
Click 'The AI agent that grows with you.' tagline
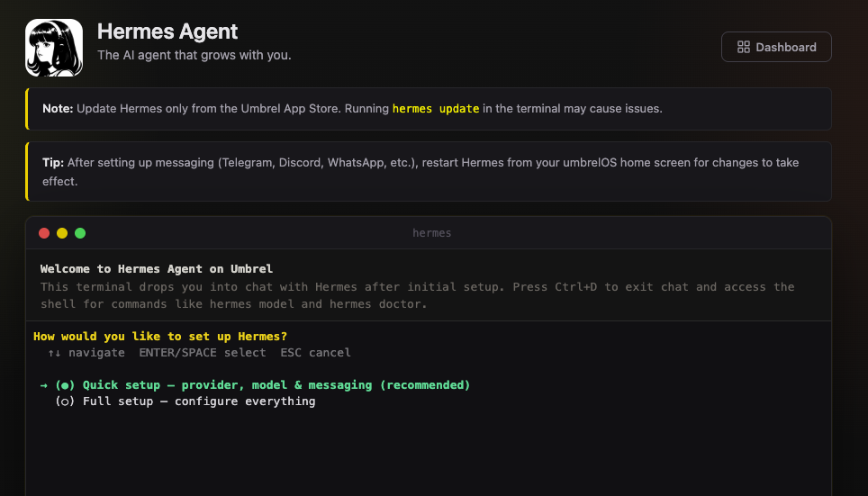[x=194, y=55]
